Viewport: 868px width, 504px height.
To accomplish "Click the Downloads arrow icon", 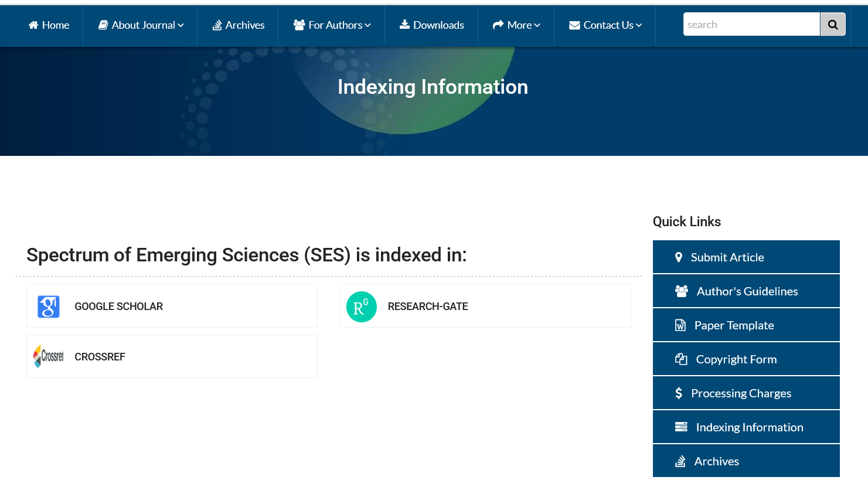I will 404,24.
